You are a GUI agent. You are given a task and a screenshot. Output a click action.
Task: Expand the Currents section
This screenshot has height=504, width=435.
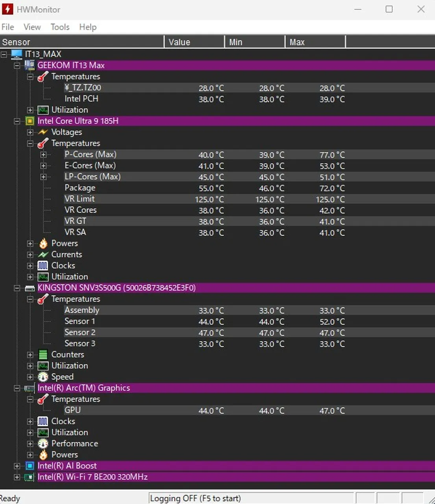(x=30, y=255)
